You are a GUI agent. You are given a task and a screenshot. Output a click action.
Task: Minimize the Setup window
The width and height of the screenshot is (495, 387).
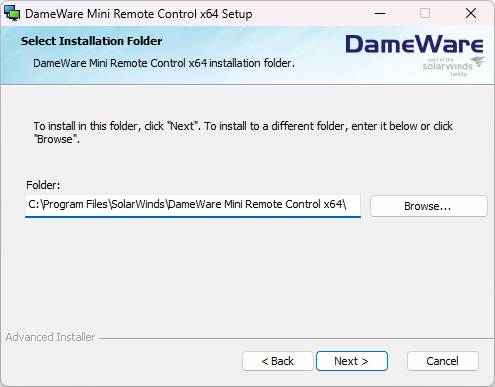pos(380,14)
